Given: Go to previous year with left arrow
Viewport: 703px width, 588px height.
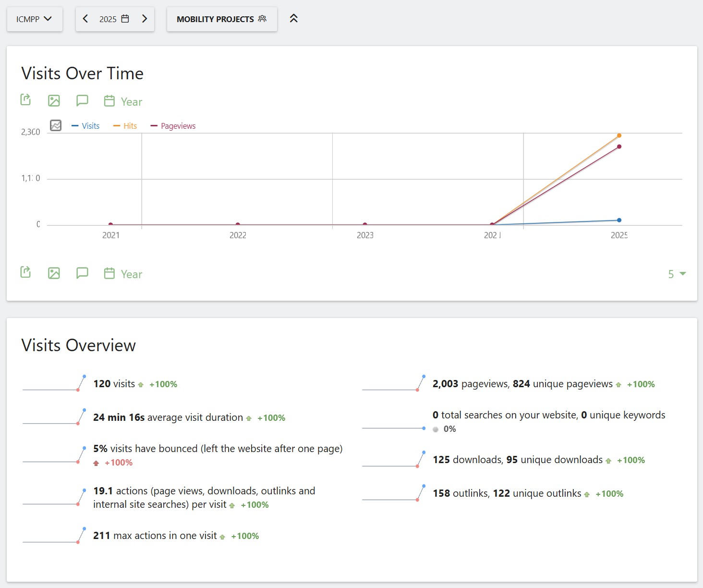Looking at the screenshot, I should coord(85,19).
